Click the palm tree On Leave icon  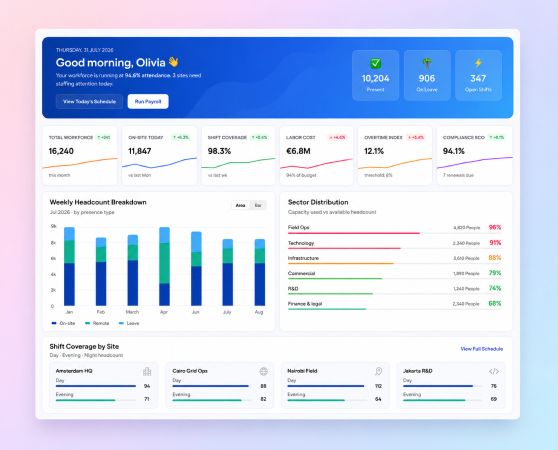click(x=427, y=64)
